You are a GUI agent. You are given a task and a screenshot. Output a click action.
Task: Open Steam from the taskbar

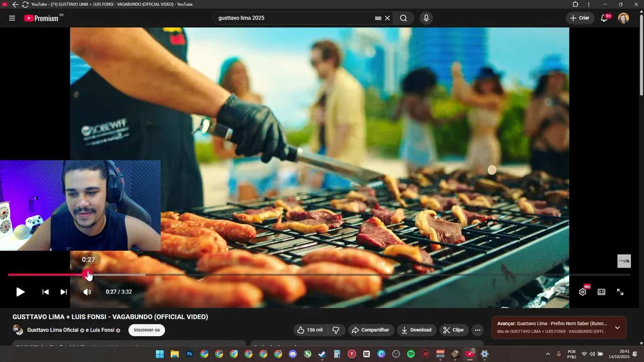(322, 354)
